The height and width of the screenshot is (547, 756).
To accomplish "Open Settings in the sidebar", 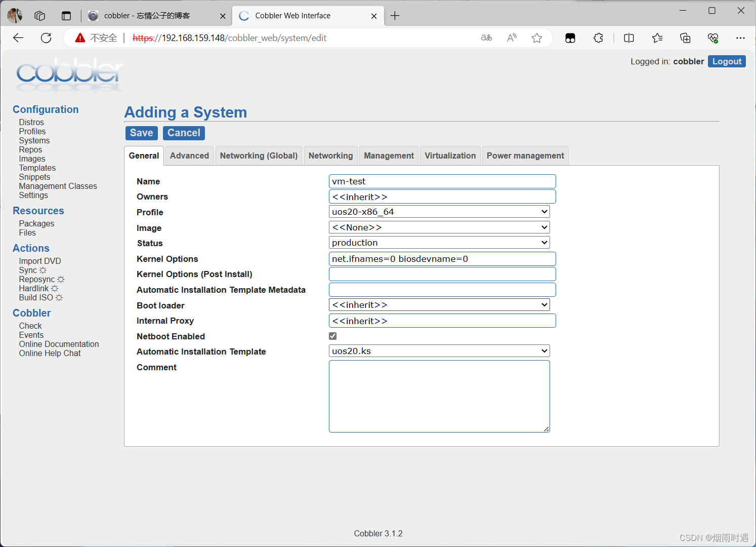I will tap(33, 195).
